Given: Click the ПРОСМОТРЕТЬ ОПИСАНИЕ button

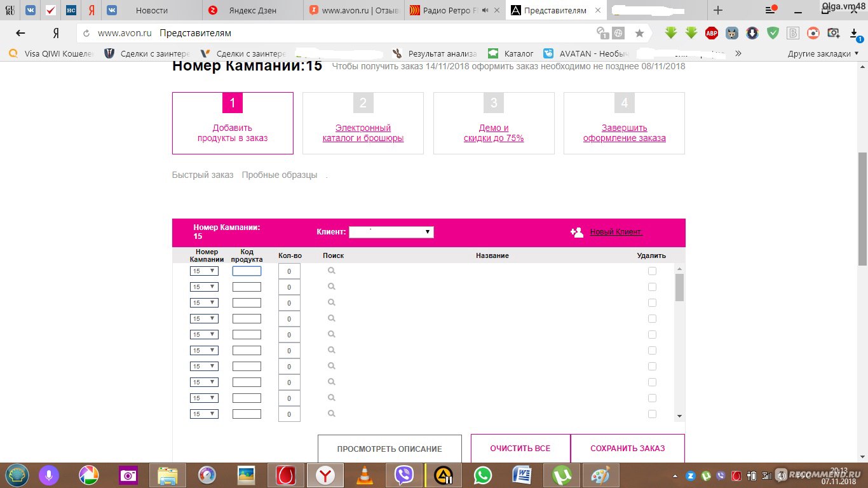Looking at the screenshot, I should 390,449.
